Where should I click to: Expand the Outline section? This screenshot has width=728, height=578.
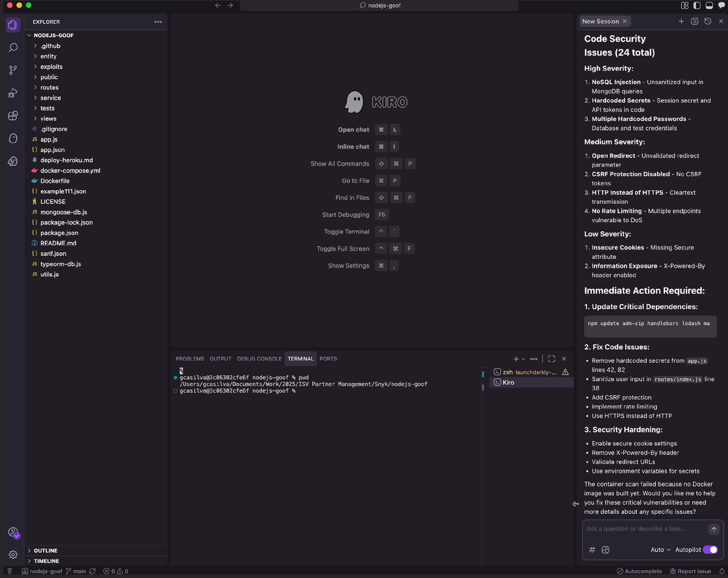(97, 551)
